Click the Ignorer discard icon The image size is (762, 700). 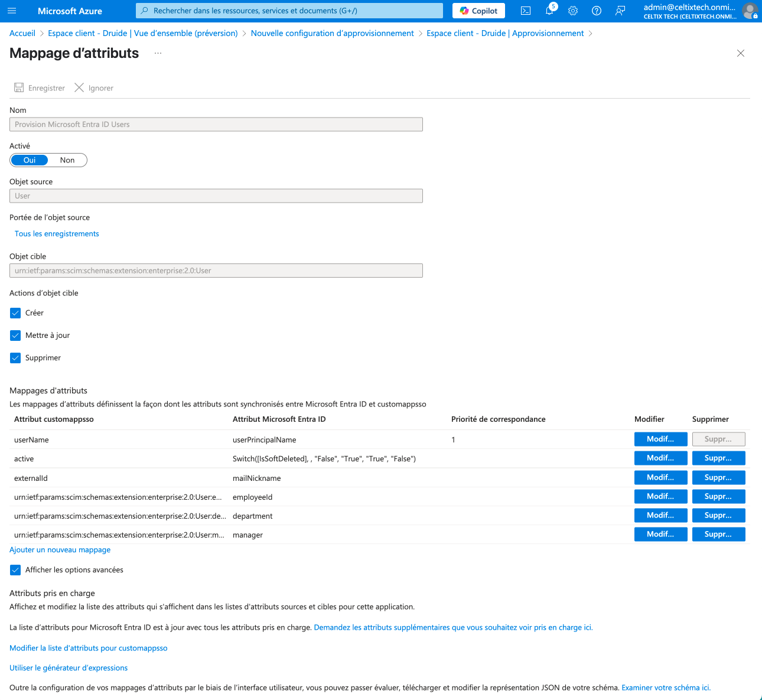pos(79,87)
